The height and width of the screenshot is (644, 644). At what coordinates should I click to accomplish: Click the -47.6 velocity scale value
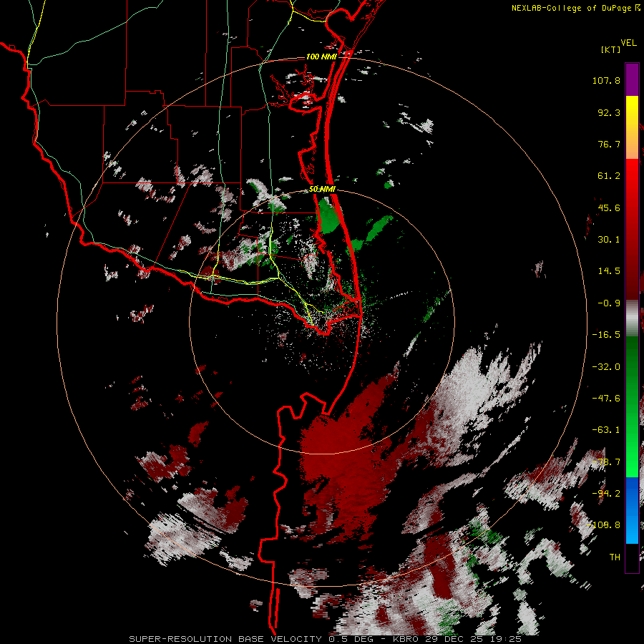606,398
